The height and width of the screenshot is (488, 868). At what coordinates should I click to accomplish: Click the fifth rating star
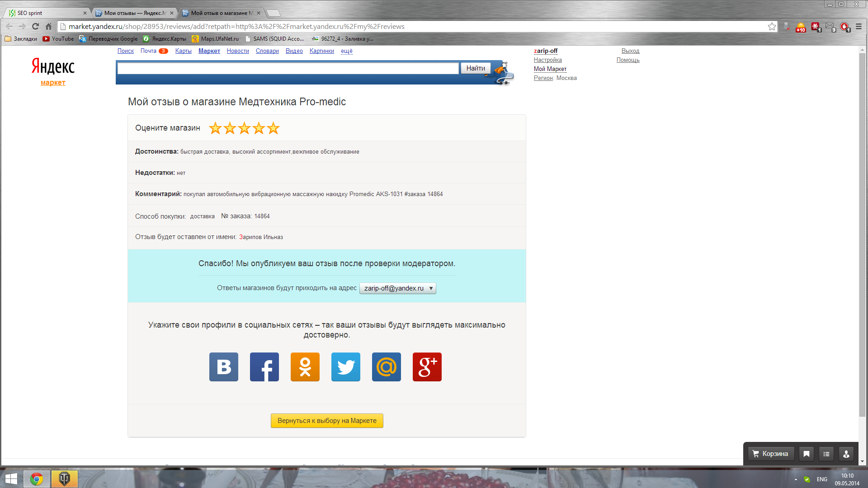(273, 128)
